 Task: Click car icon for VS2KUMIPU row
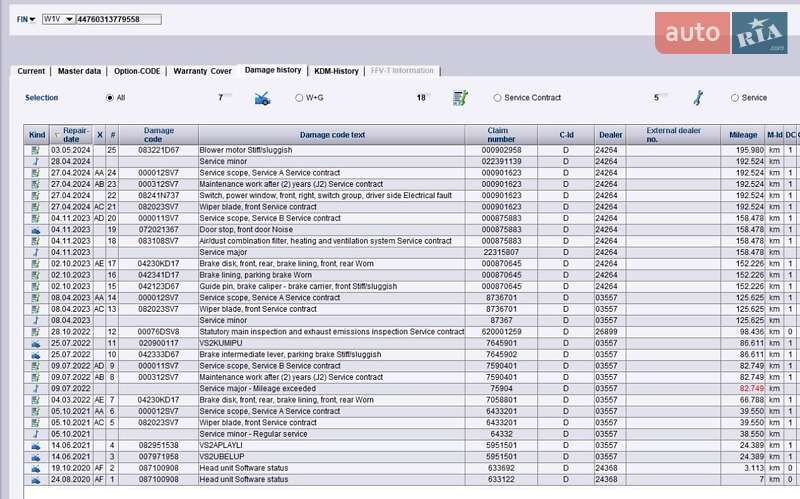pyautogui.click(x=36, y=343)
